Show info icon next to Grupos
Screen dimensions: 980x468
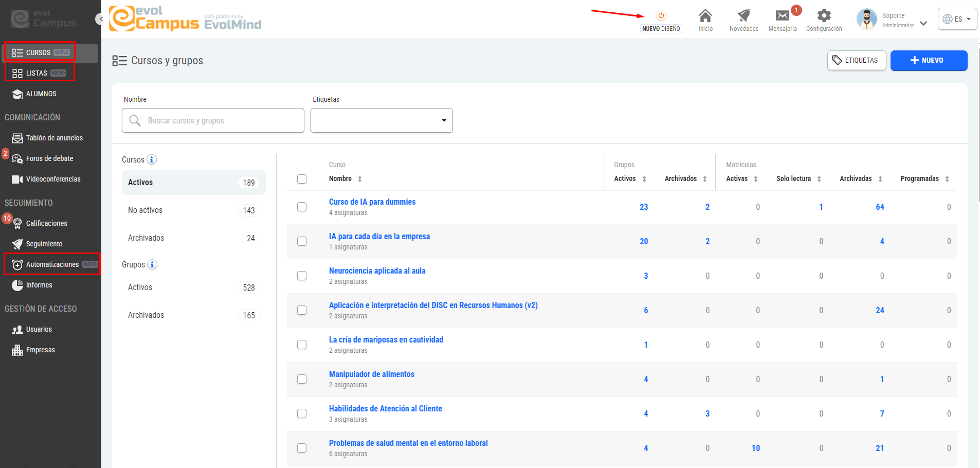tap(152, 264)
